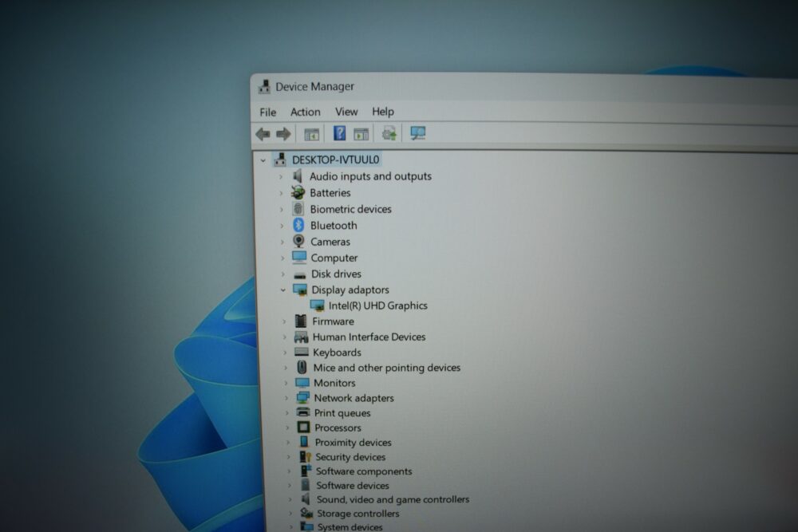This screenshot has width=798, height=532.
Task: Click the Print queues printer icon
Action: tap(303, 412)
